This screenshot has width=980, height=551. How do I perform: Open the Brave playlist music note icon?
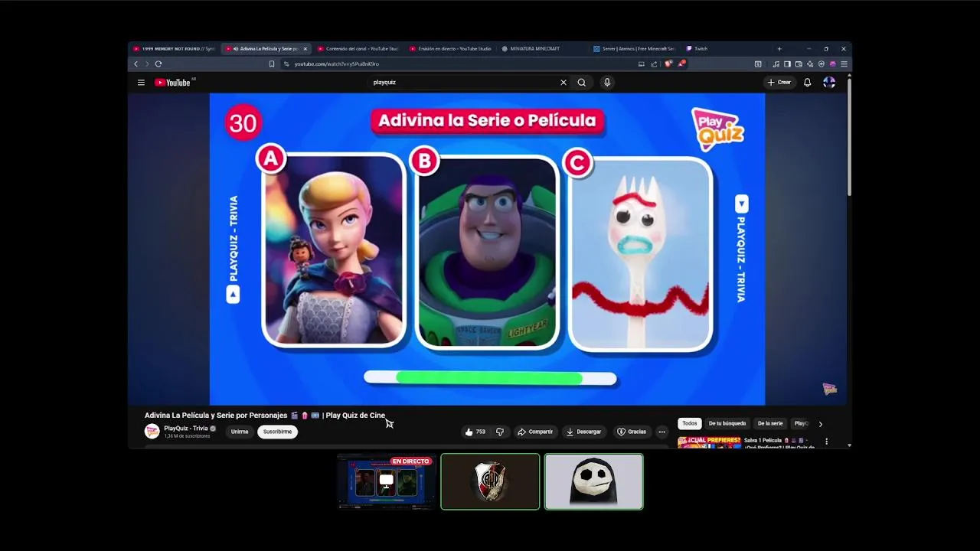(776, 64)
